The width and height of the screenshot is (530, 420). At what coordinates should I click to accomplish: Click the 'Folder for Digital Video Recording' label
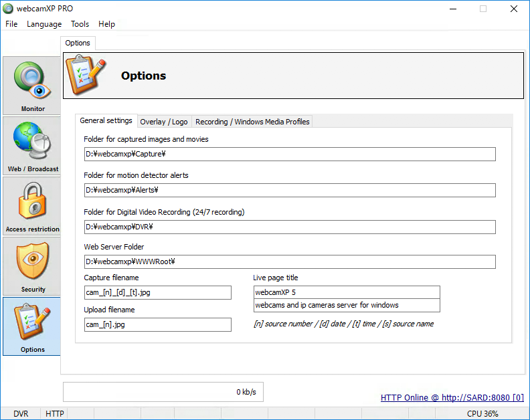click(164, 212)
